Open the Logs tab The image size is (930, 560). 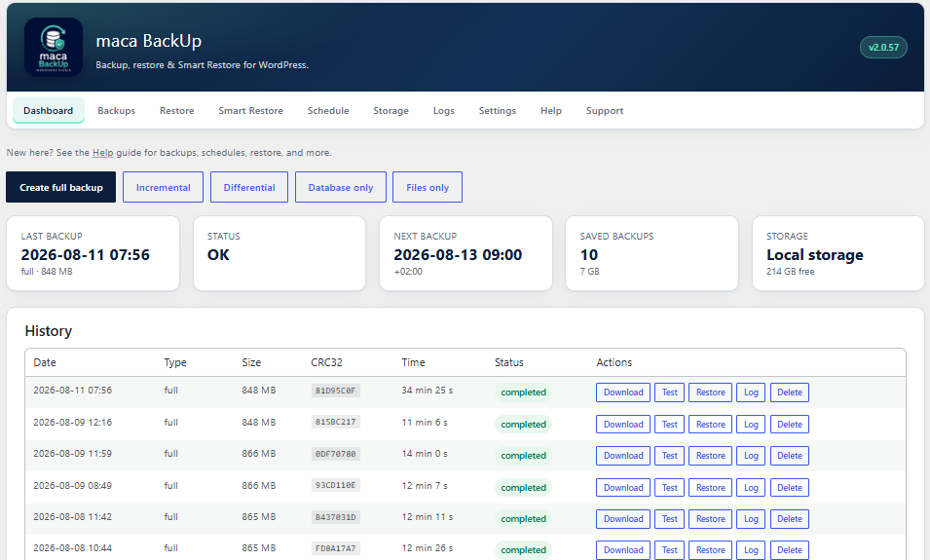(444, 110)
